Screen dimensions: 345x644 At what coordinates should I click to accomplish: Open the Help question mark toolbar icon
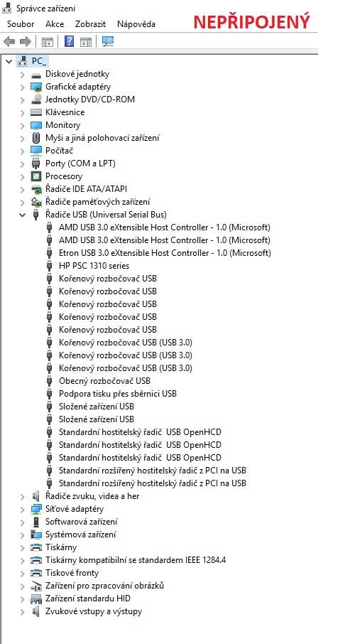click(x=70, y=41)
